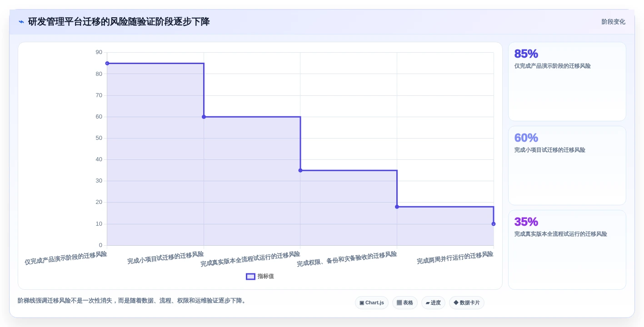Click y-axis tick label 0
This screenshot has height=327, width=644.
click(100, 245)
